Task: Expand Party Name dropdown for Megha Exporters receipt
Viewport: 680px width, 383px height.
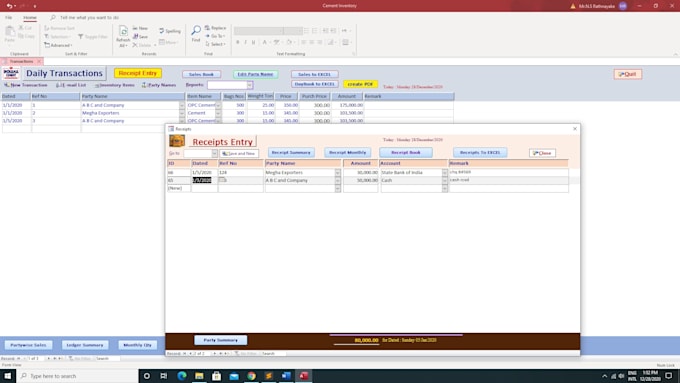Action: pyautogui.click(x=337, y=173)
